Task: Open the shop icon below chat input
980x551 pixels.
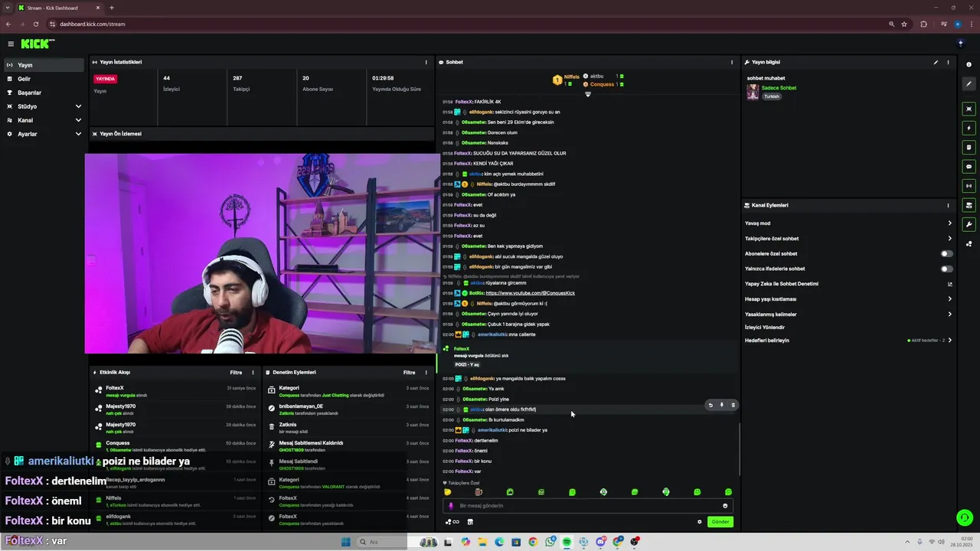Action: [x=470, y=522]
